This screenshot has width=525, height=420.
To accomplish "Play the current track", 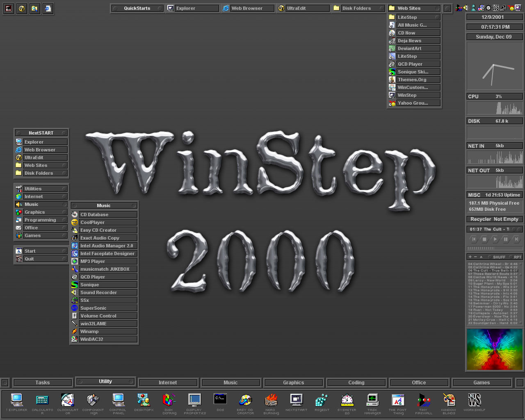I will 495,239.
